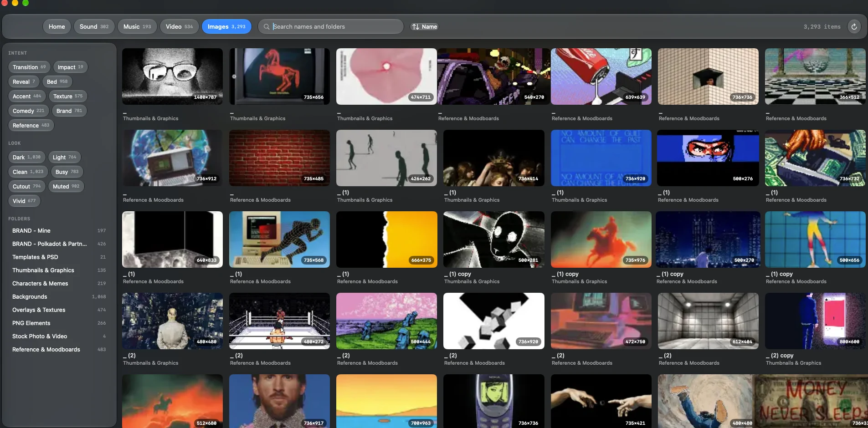Screen dimensions: 868x428
Task: Select the red horse 735×656 thumbnail
Action: tap(279, 76)
